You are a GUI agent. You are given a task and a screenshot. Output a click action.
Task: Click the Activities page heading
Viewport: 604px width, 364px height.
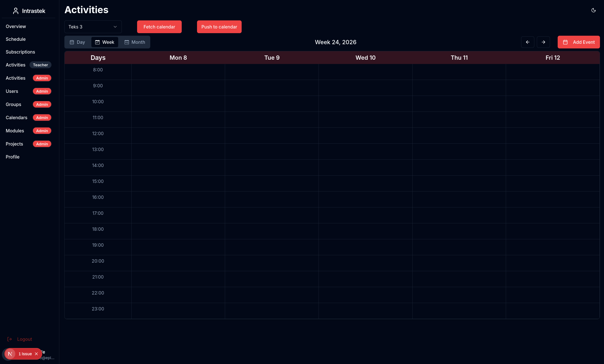pyautogui.click(x=86, y=10)
